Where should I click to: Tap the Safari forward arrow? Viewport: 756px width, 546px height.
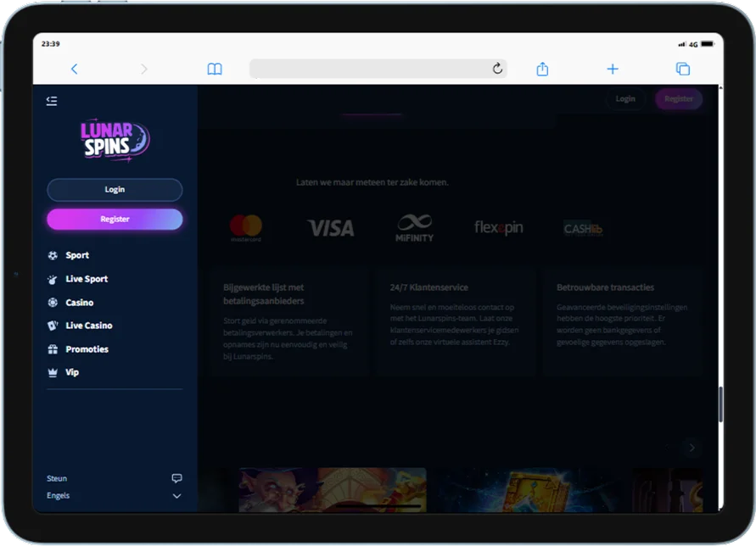[x=143, y=69]
